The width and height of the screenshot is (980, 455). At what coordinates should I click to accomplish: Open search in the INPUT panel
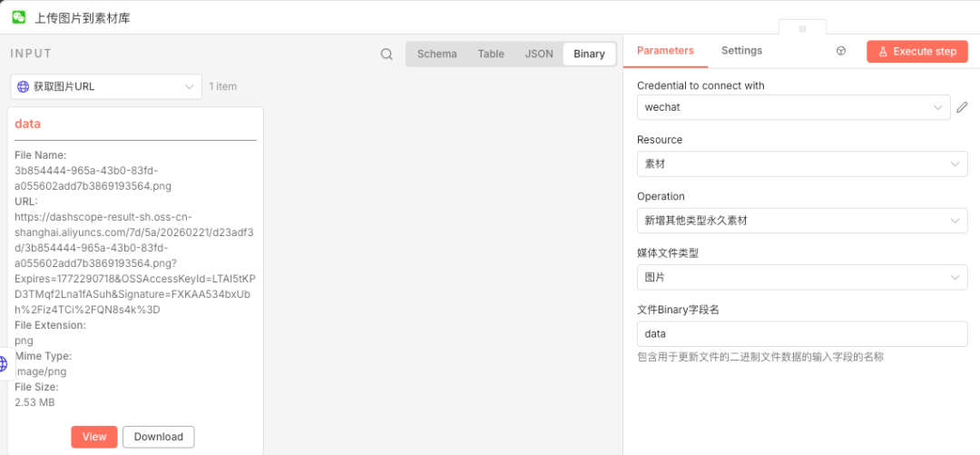coord(387,54)
